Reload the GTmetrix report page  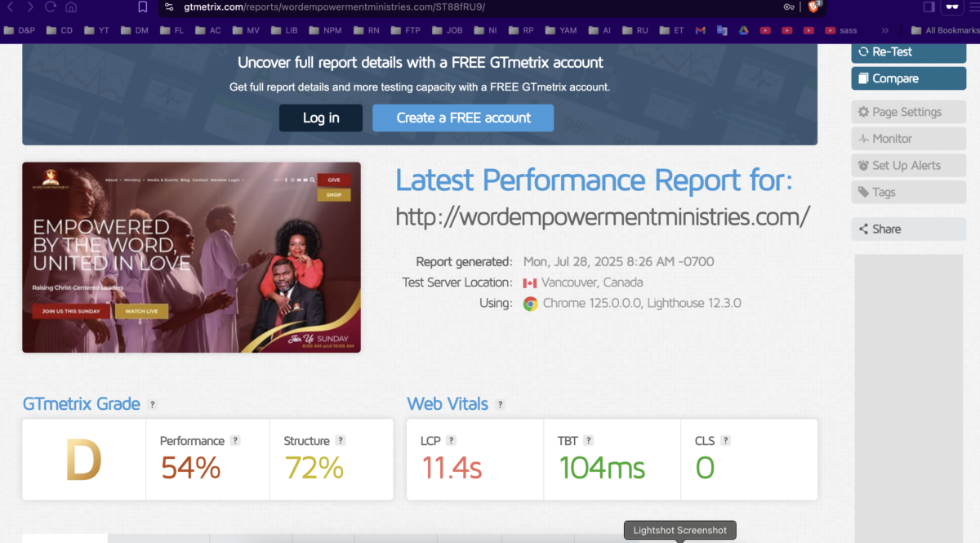pyautogui.click(x=51, y=7)
